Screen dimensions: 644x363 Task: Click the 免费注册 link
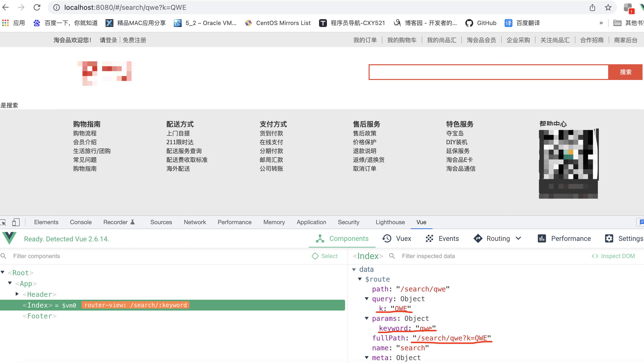click(134, 40)
